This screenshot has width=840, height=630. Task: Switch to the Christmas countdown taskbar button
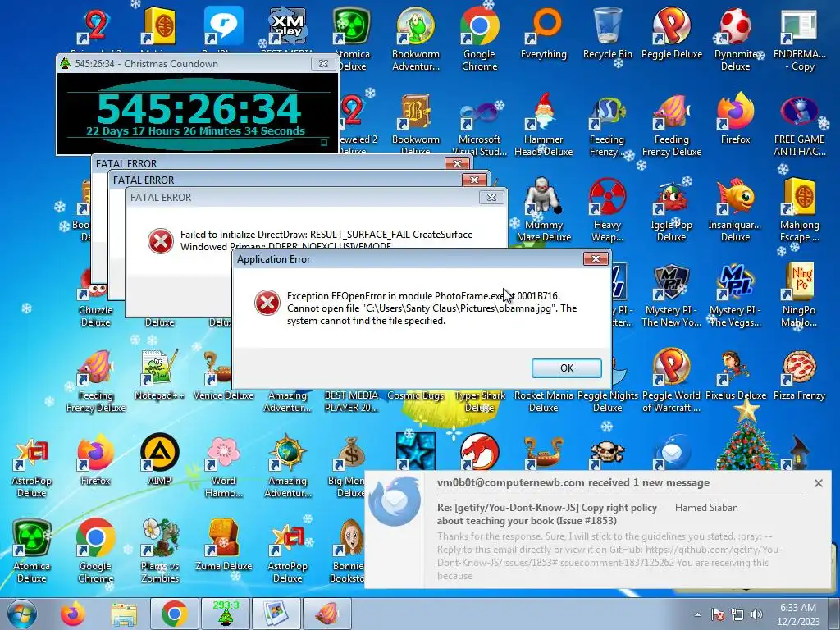[x=226, y=614]
